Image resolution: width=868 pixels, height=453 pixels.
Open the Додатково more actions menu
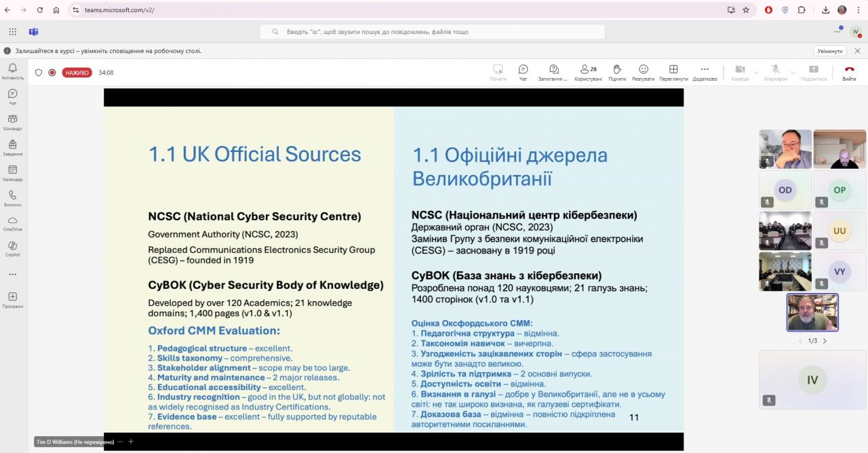coord(705,72)
